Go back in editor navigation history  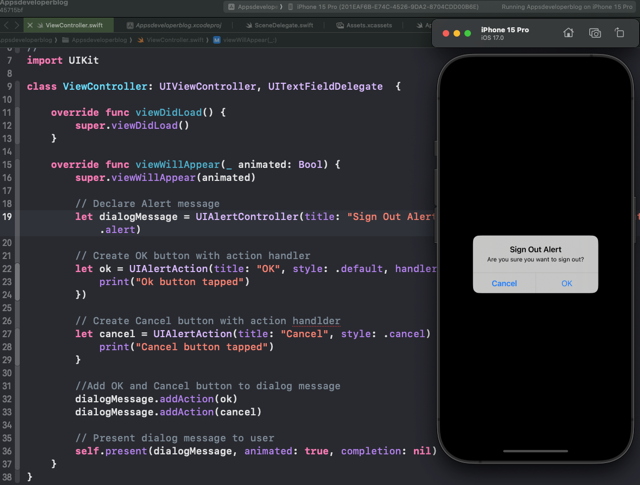(6, 25)
